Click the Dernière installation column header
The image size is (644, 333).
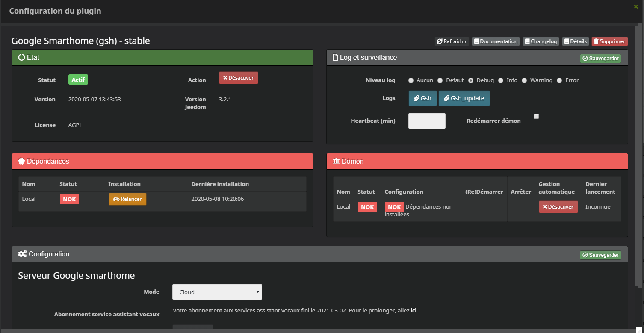(220, 184)
